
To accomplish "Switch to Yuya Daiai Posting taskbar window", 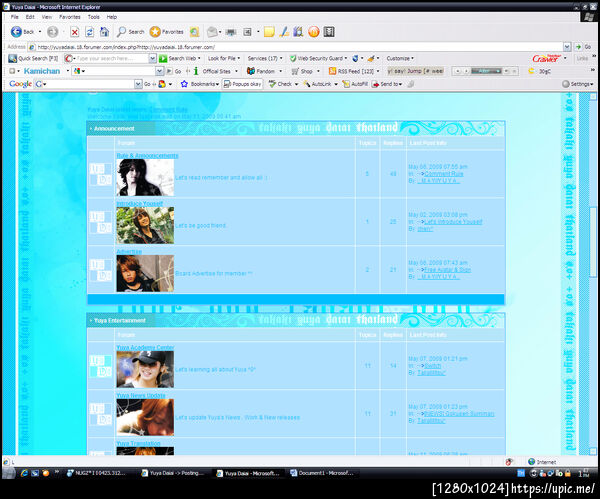I will tap(174, 473).
